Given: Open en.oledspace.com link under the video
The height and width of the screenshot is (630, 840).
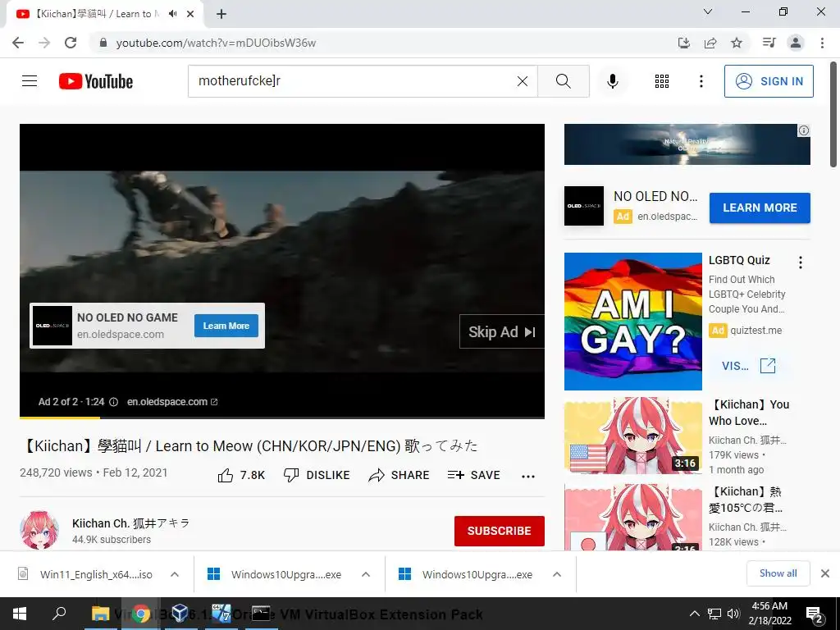Looking at the screenshot, I should 172,402.
